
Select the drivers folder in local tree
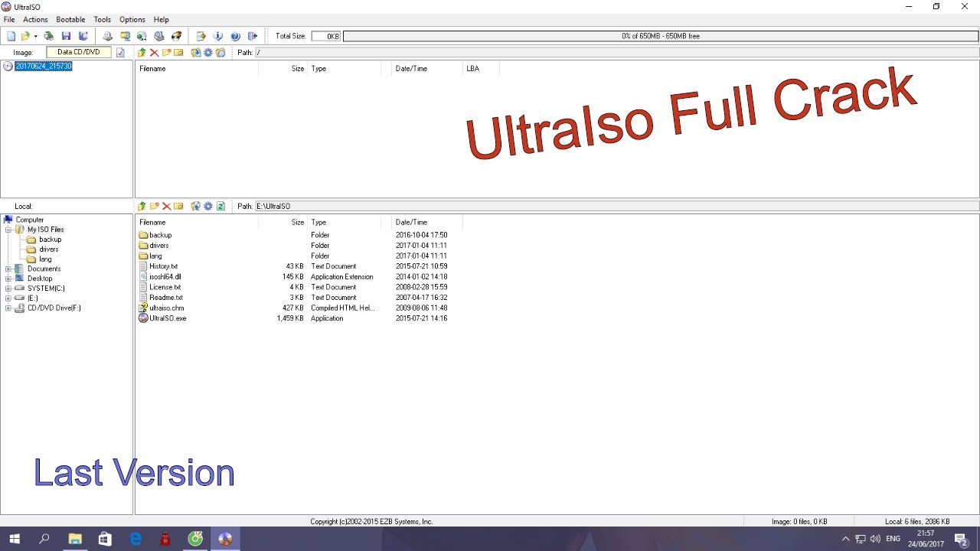48,249
